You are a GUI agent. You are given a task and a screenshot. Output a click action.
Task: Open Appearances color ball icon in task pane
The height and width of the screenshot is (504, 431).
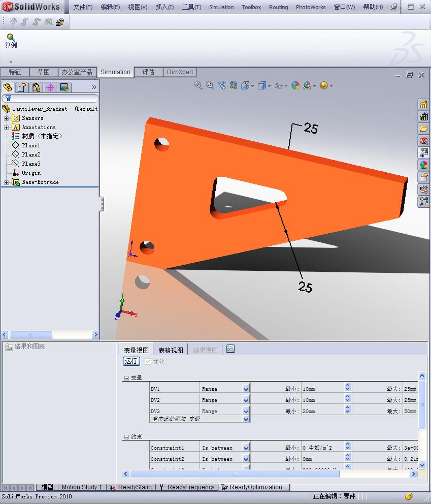click(x=423, y=165)
